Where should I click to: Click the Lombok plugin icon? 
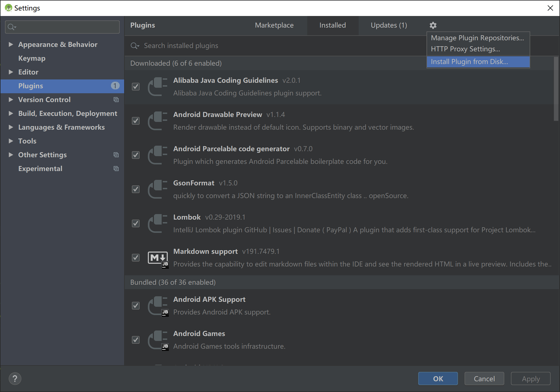[x=158, y=223]
